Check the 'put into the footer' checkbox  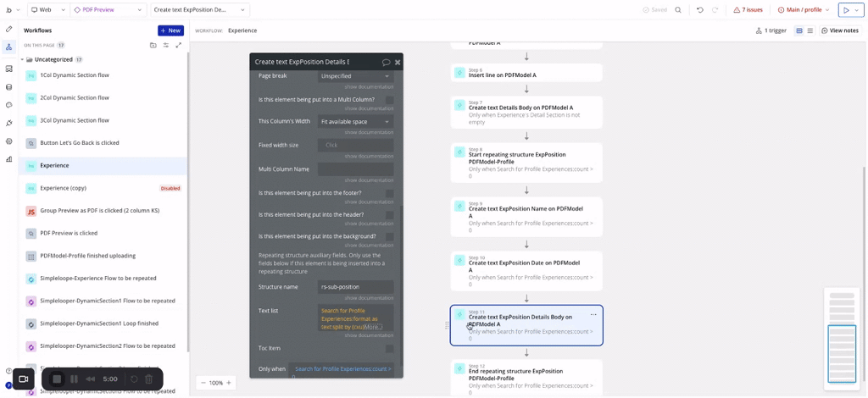tap(390, 193)
